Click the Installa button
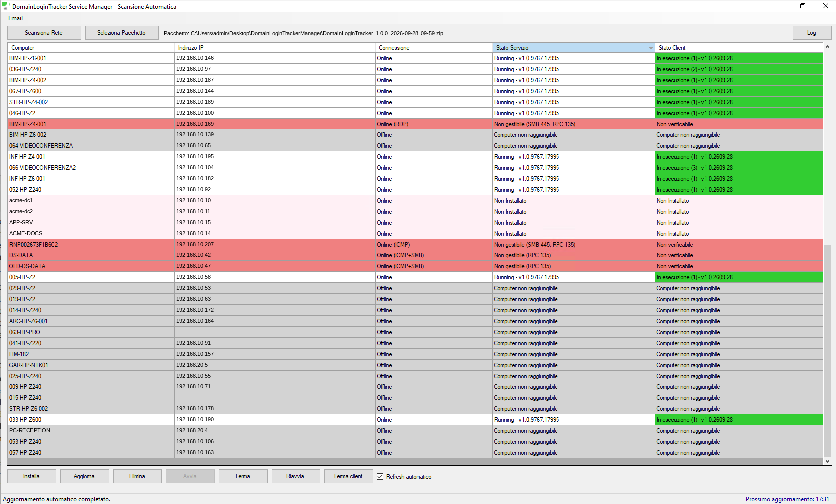 coord(32,476)
